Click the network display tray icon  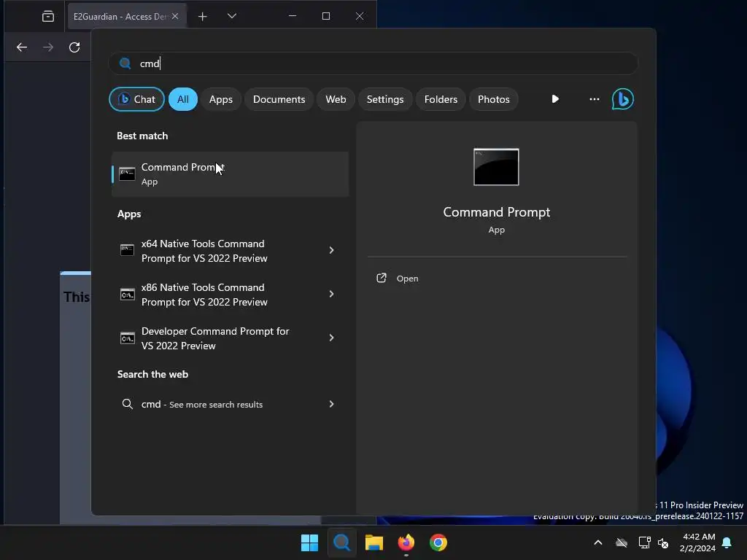pyautogui.click(x=644, y=542)
